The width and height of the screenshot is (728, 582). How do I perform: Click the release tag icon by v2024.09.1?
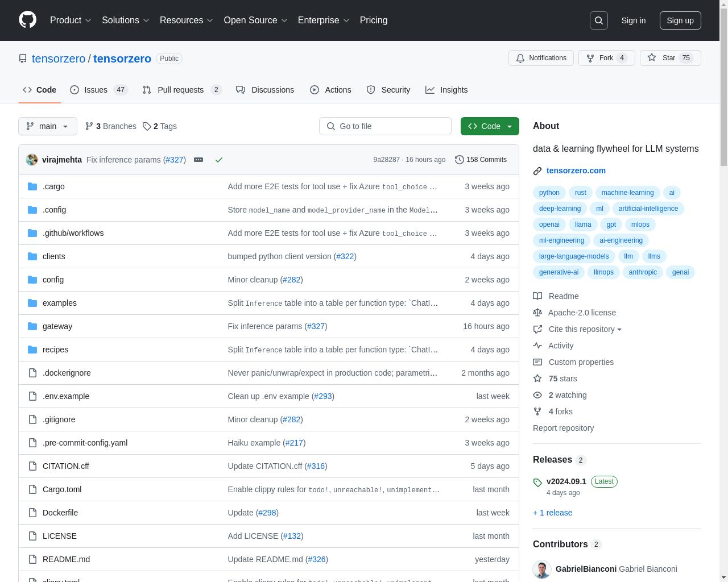click(537, 483)
